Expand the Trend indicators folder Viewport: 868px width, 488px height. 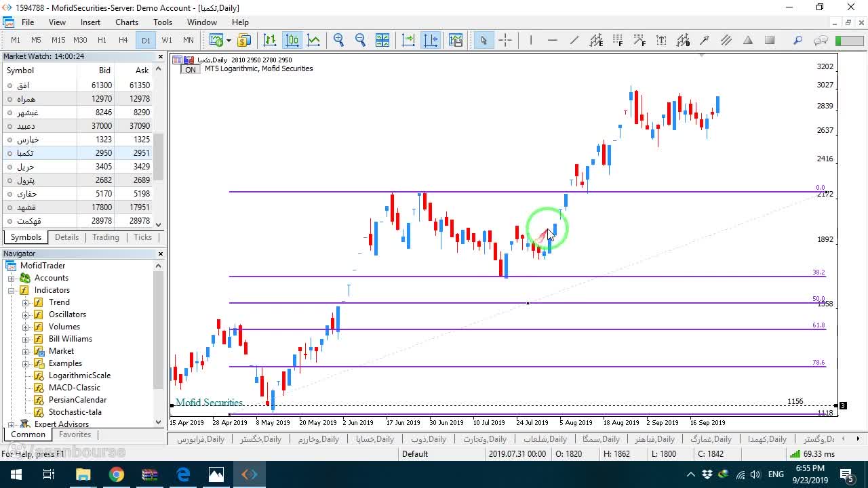click(x=26, y=302)
